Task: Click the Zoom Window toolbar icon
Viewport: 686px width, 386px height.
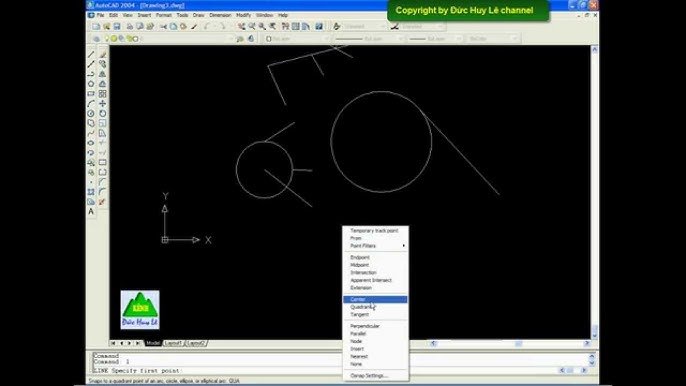Action: click(262, 27)
